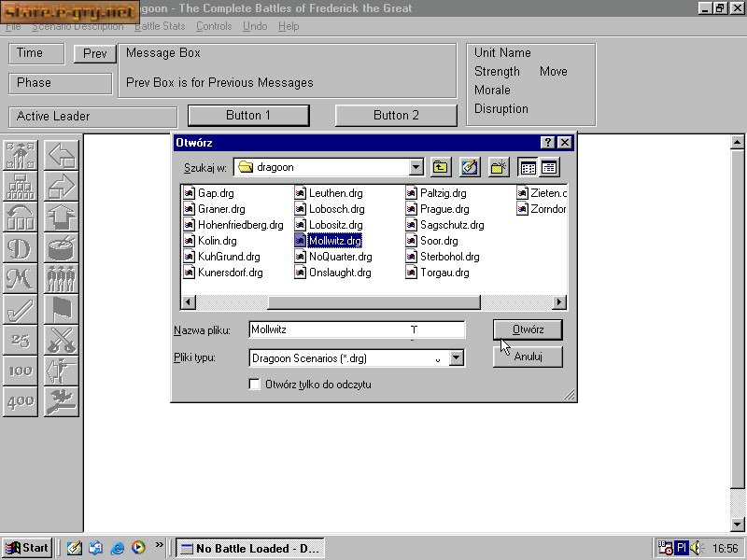The width and height of the screenshot is (747, 560).
Task: Click the 'Nazwa pliku' filename input field
Action: pyautogui.click(x=356, y=329)
